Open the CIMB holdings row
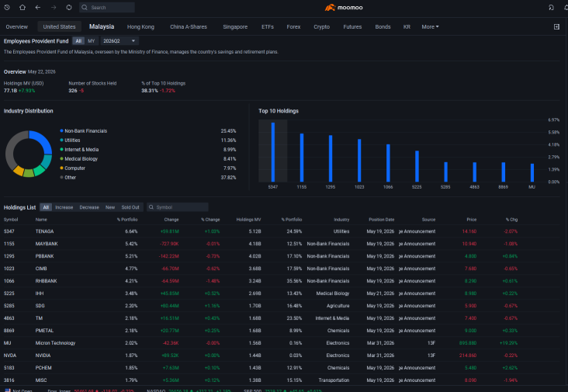 [x=282, y=269]
